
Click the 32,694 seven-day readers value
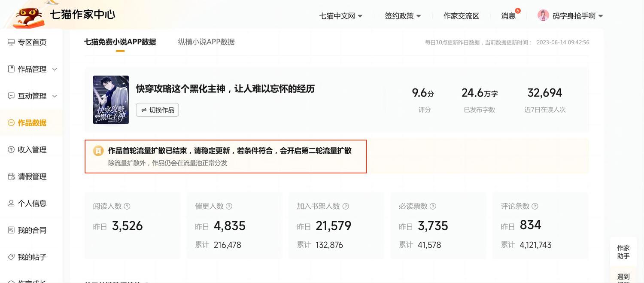point(544,92)
